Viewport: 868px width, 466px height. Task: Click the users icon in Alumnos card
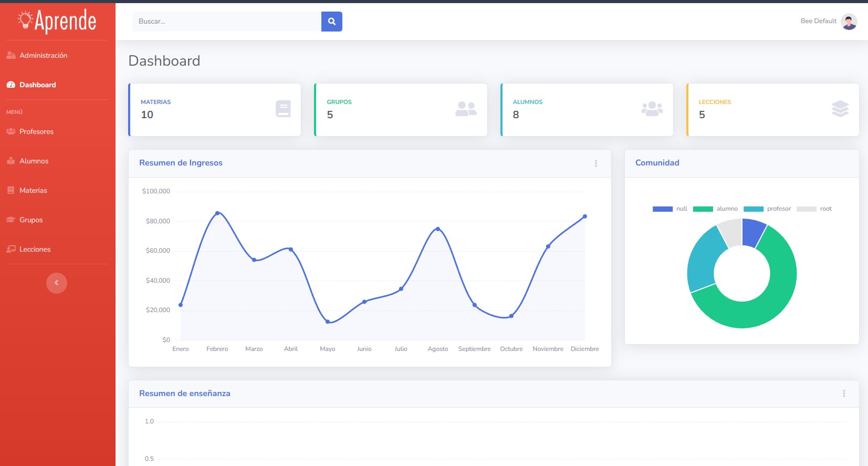[x=652, y=109]
